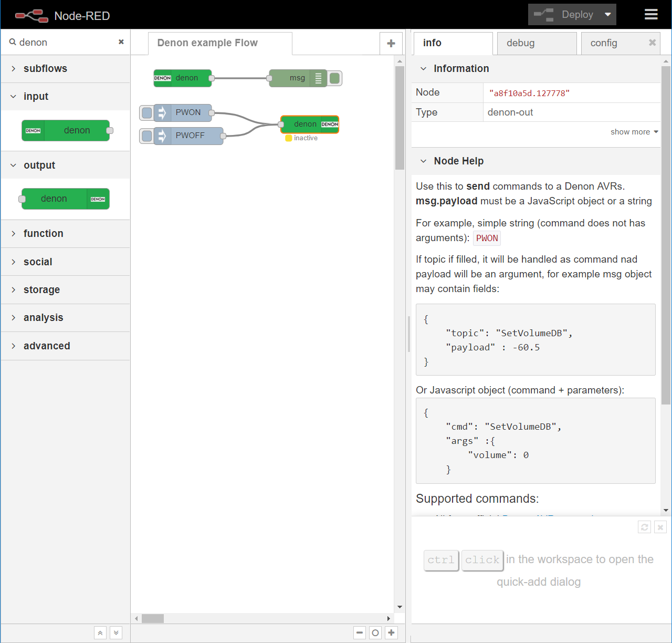Close the sidebar tab overflow
Viewport: 672px width, 643px height.
pos(652,43)
